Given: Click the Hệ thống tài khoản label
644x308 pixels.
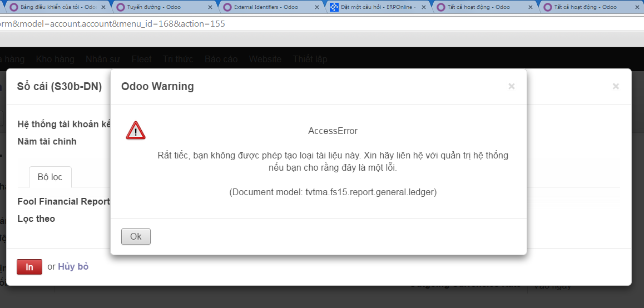Looking at the screenshot, I should (x=64, y=124).
